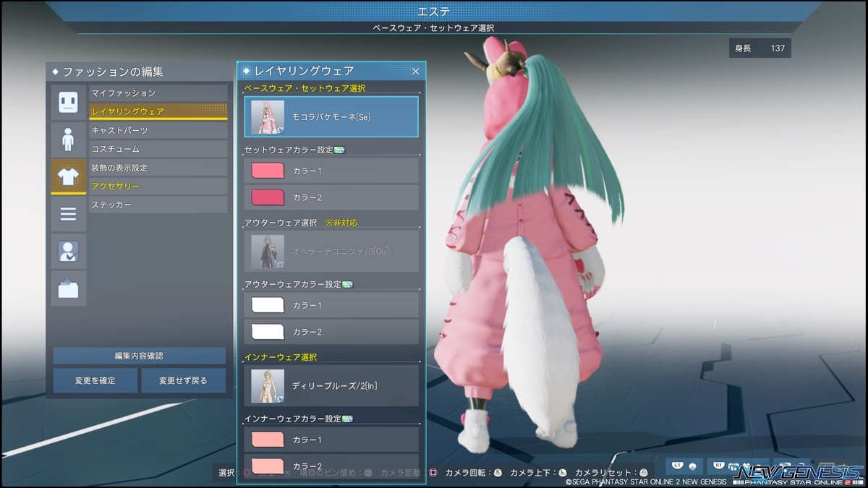Select the T-shirt fashion category icon

coord(68,177)
